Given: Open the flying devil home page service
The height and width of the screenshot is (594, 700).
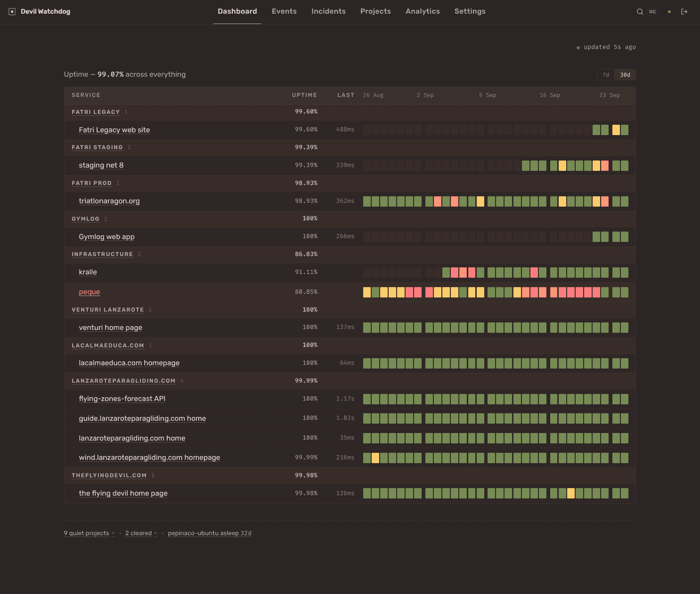Looking at the screenshot, I should (123, 493).
